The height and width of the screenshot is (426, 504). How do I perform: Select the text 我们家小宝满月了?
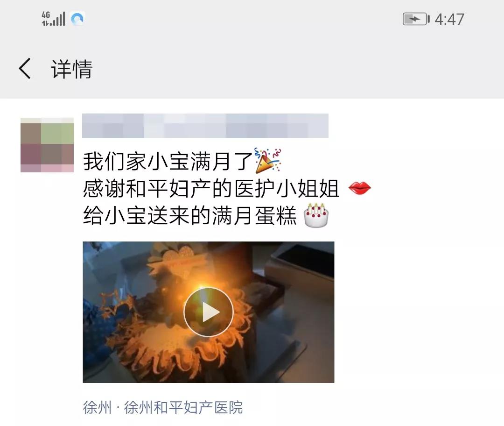[168, 161]
